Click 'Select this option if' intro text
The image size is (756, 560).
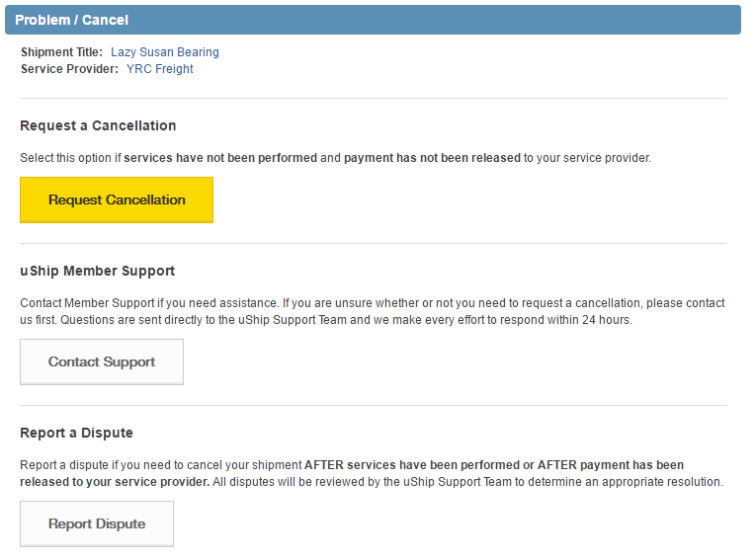(70, 158)
